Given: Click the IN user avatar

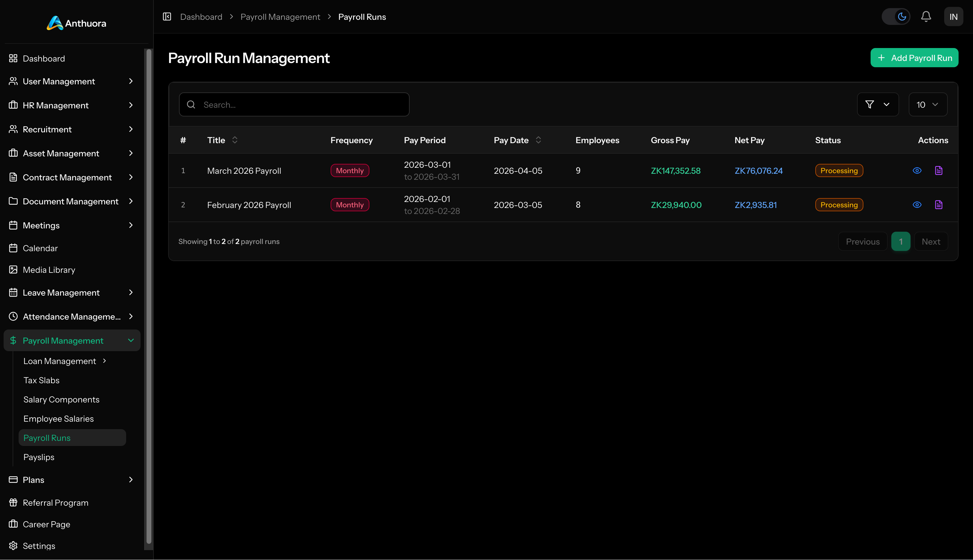Looking at the screenshot, I should [x=953, y=17].
